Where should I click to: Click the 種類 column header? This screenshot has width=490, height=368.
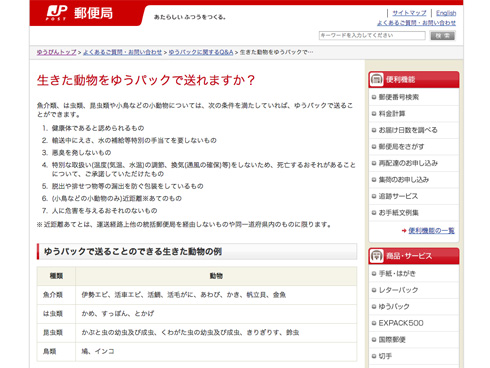click(x=56, y=276)
